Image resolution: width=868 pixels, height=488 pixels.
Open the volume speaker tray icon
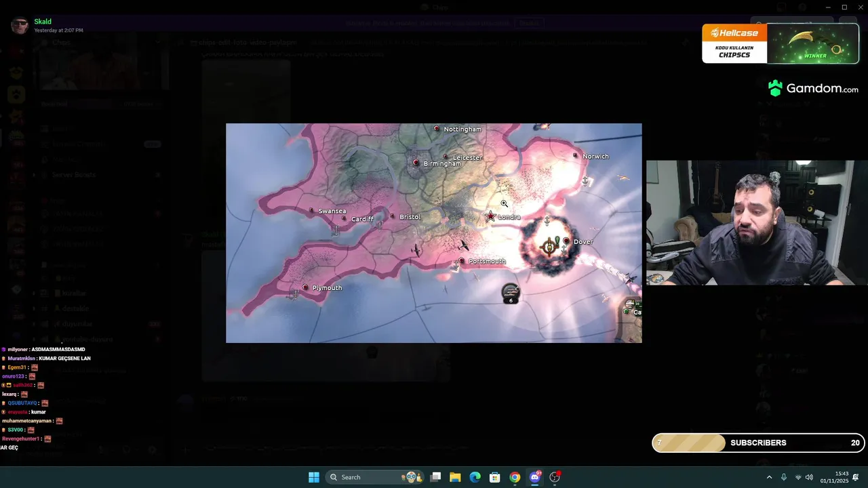pos(809,477)
